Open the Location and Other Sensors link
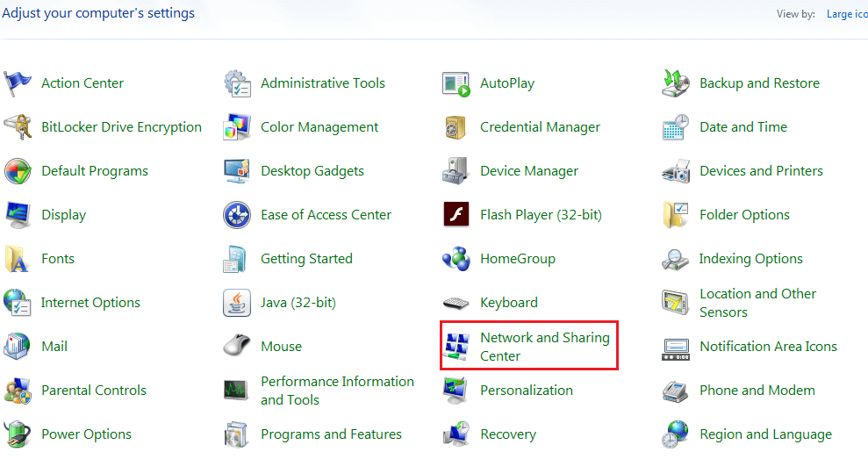This screenshot has width=868, height=459. click(x=757, y=303)
